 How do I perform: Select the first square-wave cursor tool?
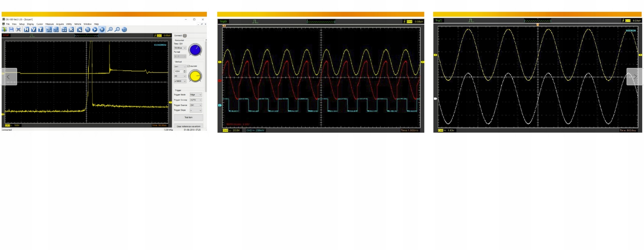[49, 30]
